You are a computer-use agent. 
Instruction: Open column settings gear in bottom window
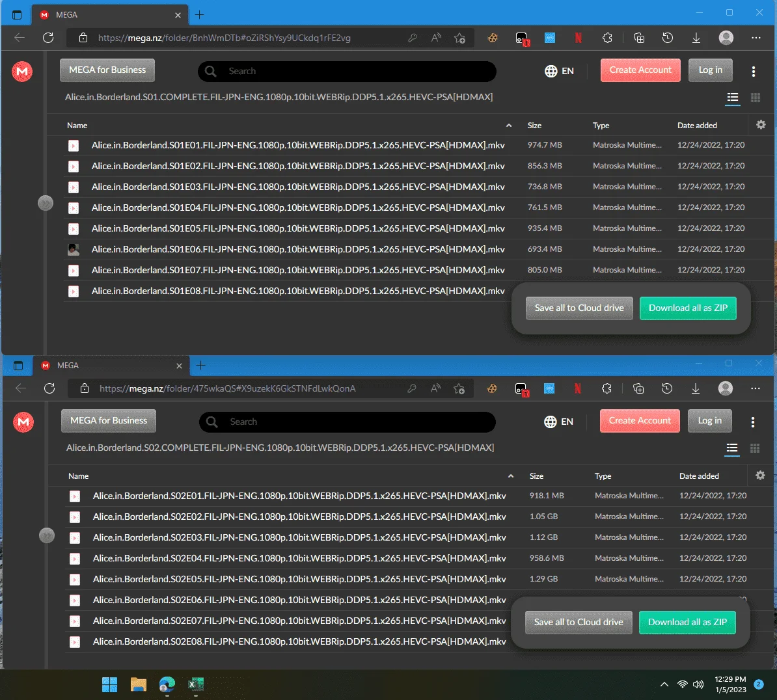[760, 476]
